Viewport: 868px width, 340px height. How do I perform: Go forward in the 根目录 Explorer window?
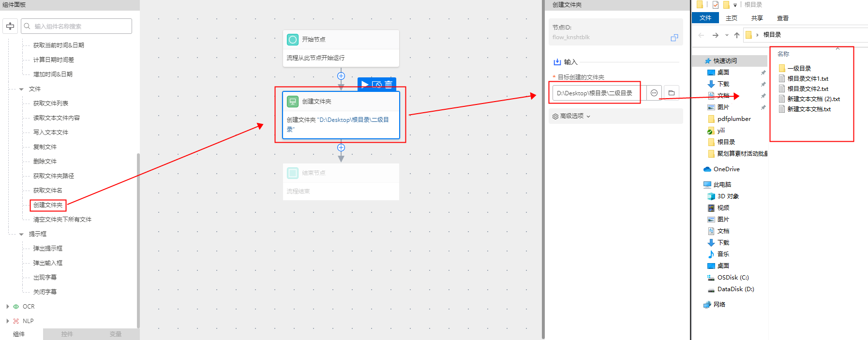[x=715, y=35]
